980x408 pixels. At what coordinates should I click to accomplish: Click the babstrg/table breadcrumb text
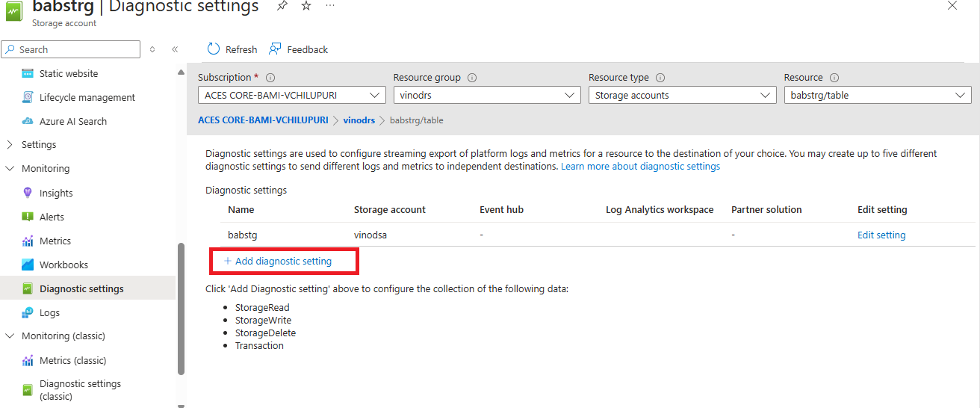point(417,120)
